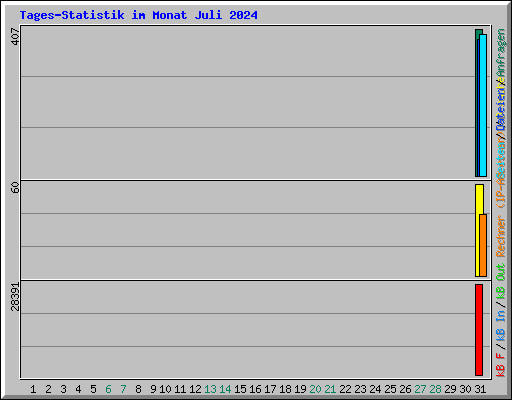Viewport: 512px width, 400px height.
Task: Click the 60 scale value
Action: [x=15, y=187]
